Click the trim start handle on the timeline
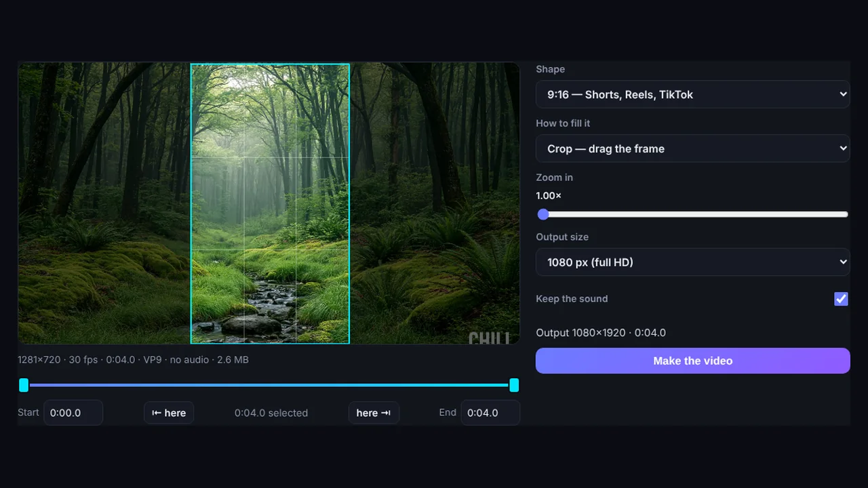The width and height of the screenshot is (868, 488). (24, 385)
